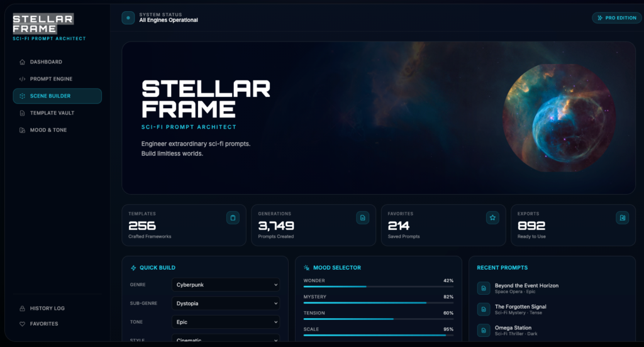644x347 pixels.
Task: Open Favorites in the sidebar menu
Action: tap(57, 324)
